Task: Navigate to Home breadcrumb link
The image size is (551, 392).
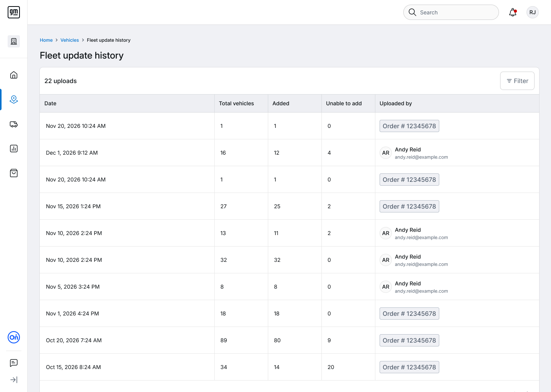Action: [46, 40]
